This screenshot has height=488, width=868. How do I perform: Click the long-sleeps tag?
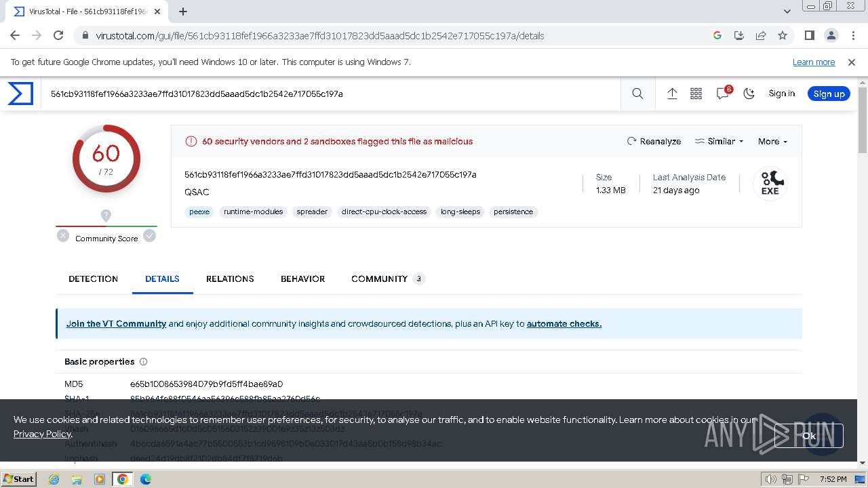[x=460, y=211]
